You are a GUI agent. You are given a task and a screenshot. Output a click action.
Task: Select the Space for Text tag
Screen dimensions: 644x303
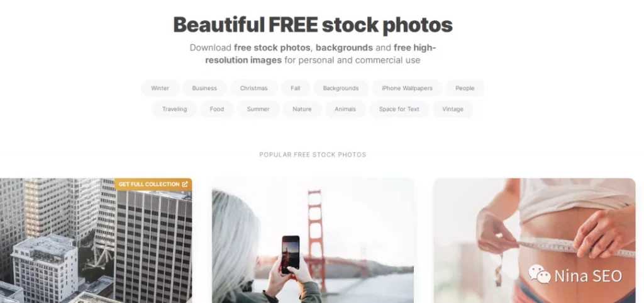pyautogui.click(x=399, y=109)
